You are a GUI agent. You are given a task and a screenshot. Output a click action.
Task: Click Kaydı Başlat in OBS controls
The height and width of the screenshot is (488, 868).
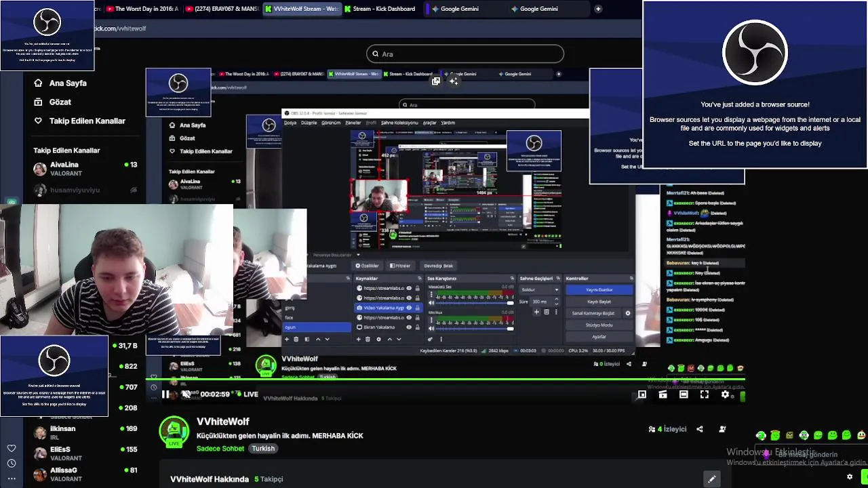pyautogui.click(x=599, y=302)
